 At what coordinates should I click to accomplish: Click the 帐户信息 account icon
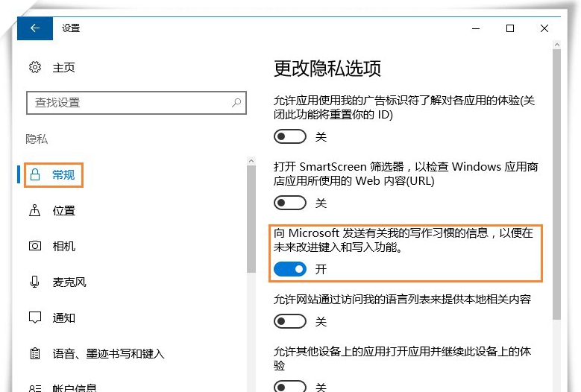[x=35, y=388]
